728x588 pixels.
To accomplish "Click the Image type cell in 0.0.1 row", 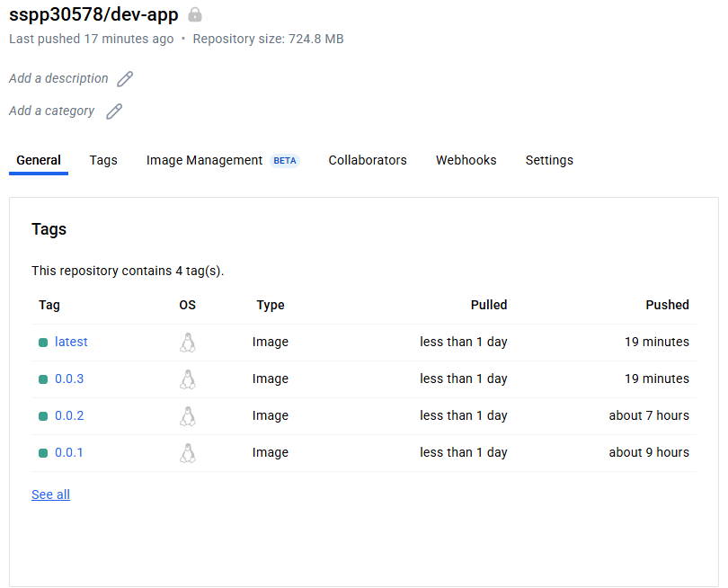I will (271, 452).
